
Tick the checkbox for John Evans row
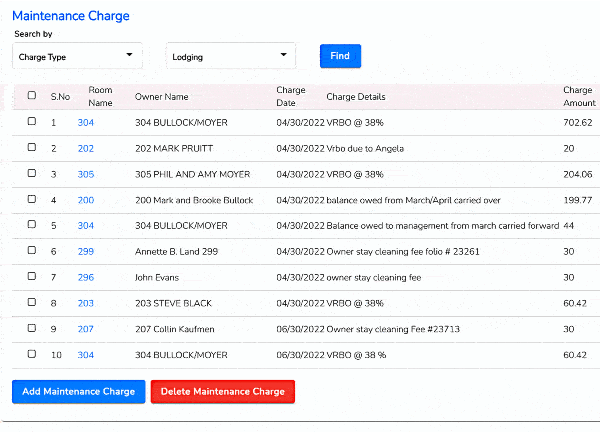(x=32, y=276)
